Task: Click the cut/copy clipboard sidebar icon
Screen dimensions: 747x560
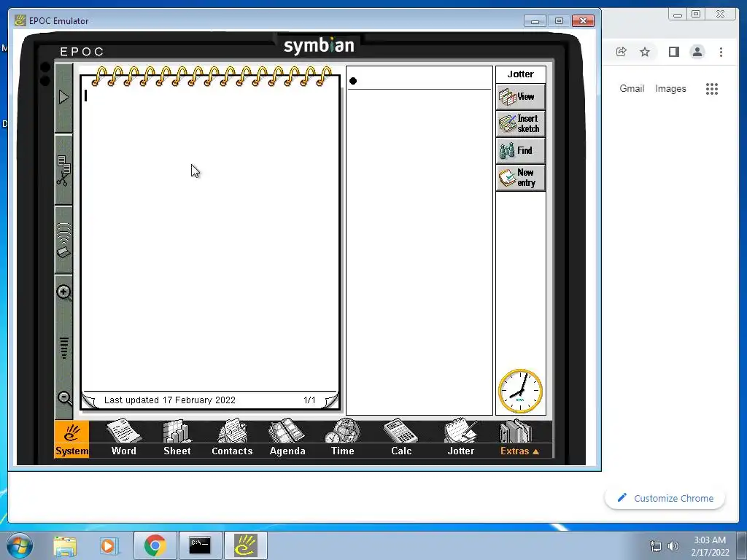Action: point(63,171)
